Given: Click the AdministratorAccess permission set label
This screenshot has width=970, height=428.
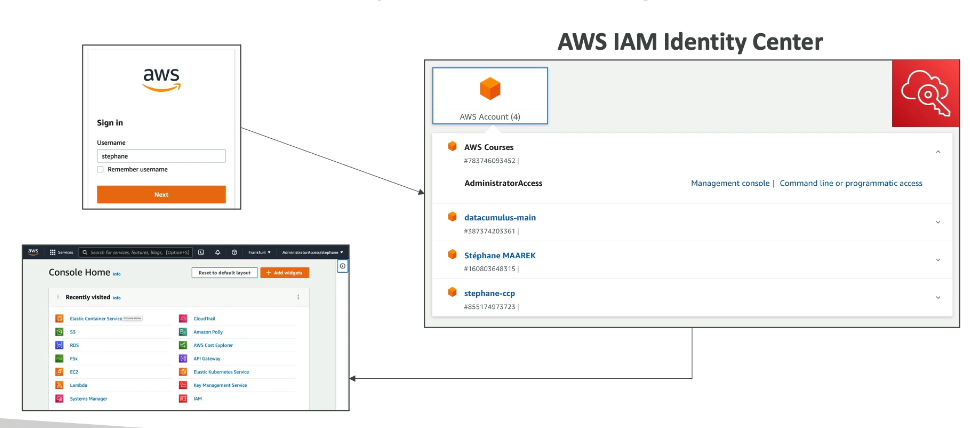Looking at the screenshot, I should tap(503, 183).
